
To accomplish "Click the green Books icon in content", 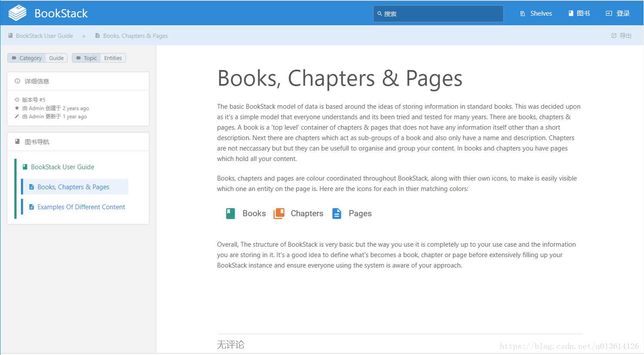I will [x=230, y=213].
